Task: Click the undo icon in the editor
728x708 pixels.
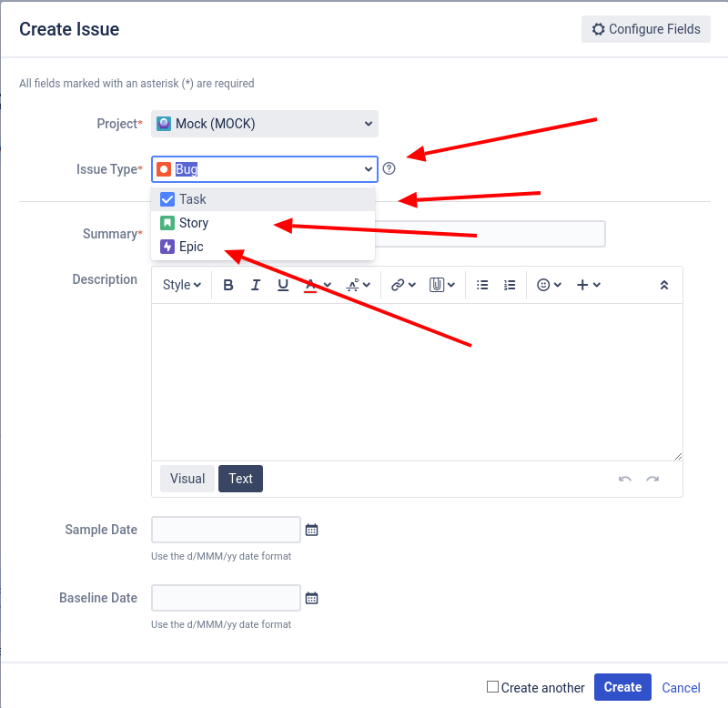Action: pyautogui.click(x=625, y=479)
